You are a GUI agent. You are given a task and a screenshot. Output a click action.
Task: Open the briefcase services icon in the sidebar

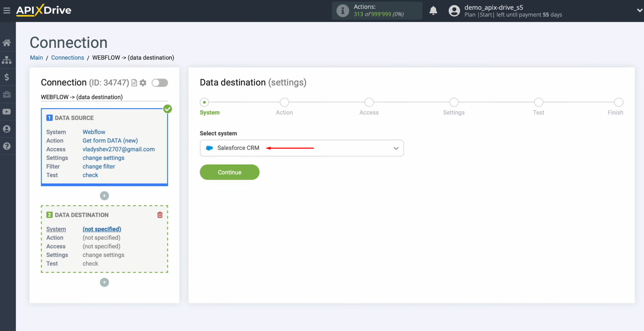(7, 94)
